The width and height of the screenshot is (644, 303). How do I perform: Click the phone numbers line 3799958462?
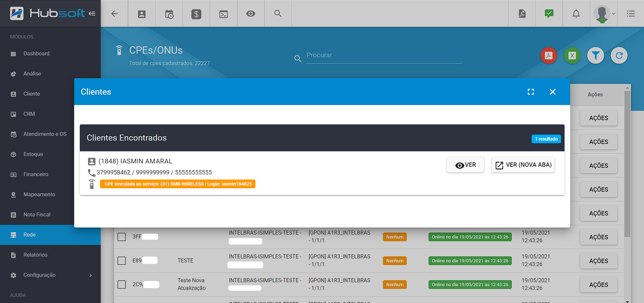pyautogui.click(x=154, y=172)
